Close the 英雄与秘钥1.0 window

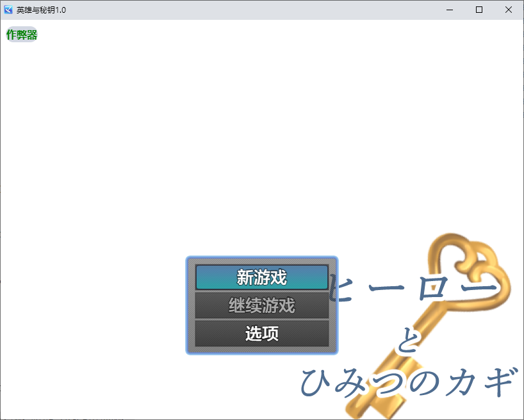(508, 10)
